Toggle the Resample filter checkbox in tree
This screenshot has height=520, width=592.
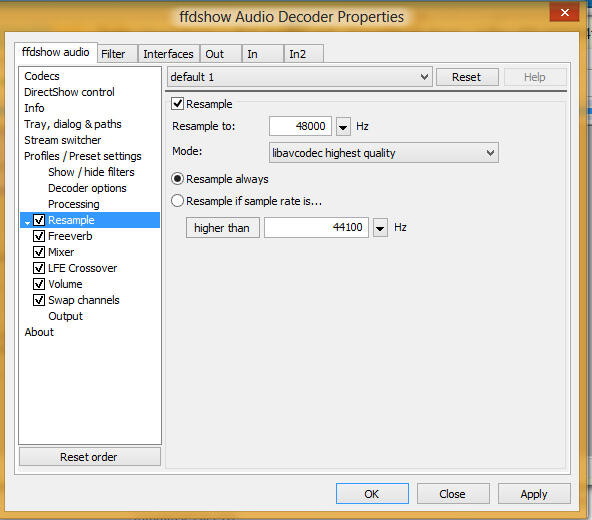coord(39,220)
